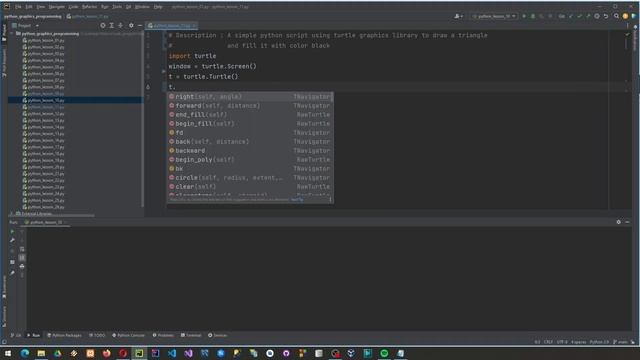Open Visual Studio Code from taskbar

[x=172, y=353]
